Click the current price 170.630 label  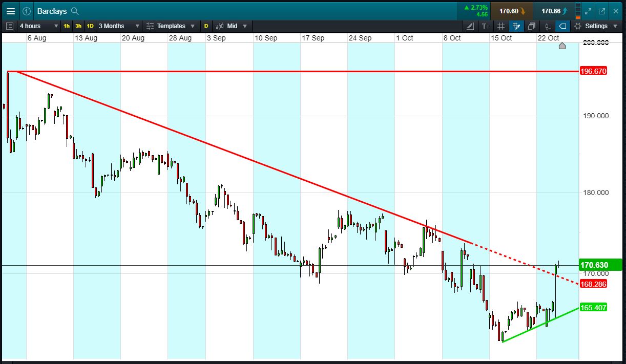click(600, 265)
